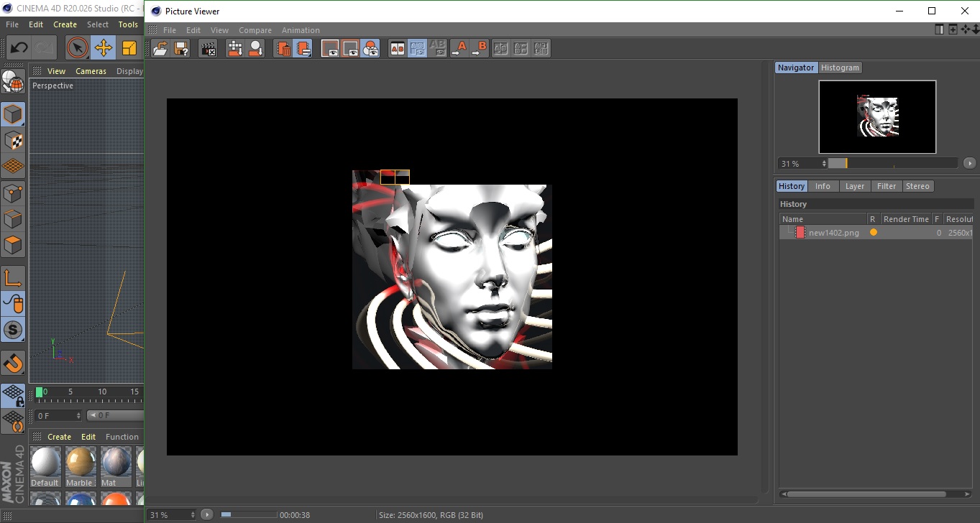
Task: Click Remove Image trash icon
Action: [x=283, y=48]
